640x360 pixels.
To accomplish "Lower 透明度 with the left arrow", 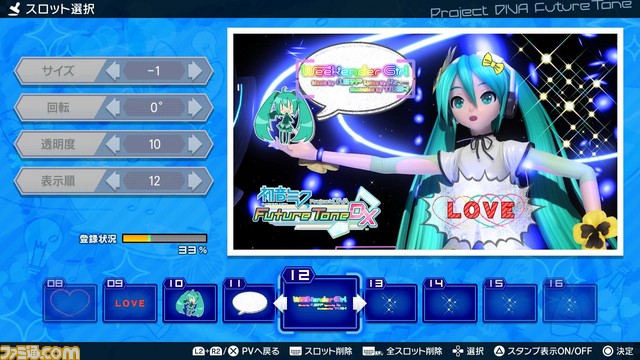I will [113, 144].
